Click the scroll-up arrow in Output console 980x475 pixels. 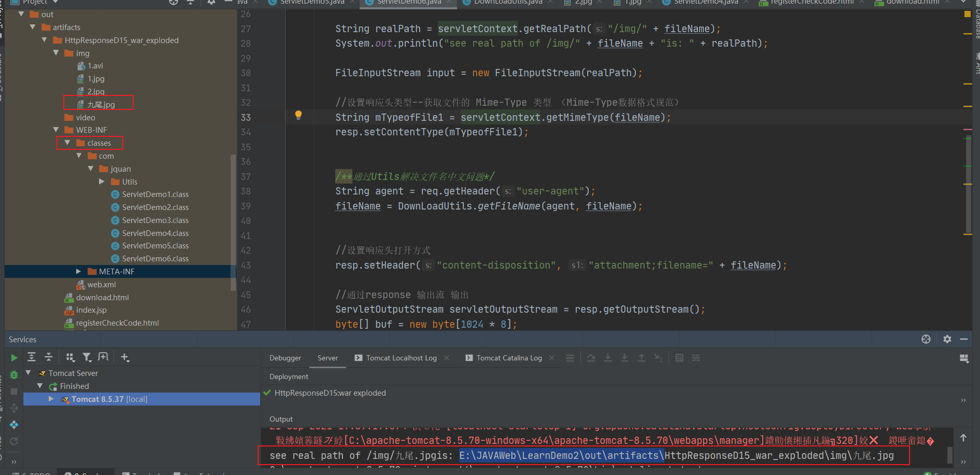tap(963, 438)
